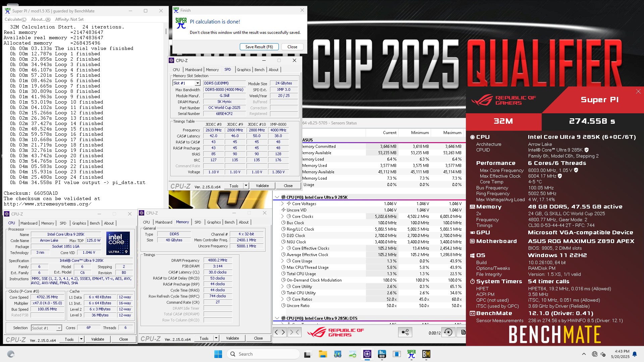
Task: Open Tools dropdown arrow in SPD window
Action: 246,186
